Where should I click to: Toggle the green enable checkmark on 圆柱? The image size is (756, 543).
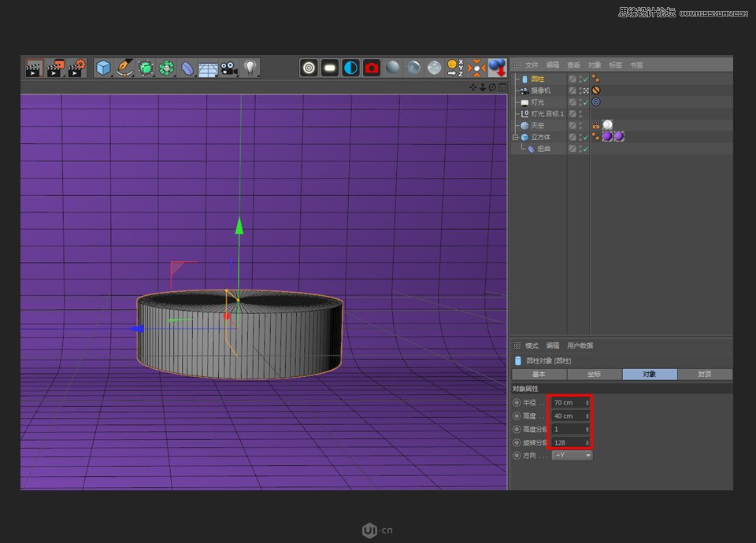tap(585, 79)
